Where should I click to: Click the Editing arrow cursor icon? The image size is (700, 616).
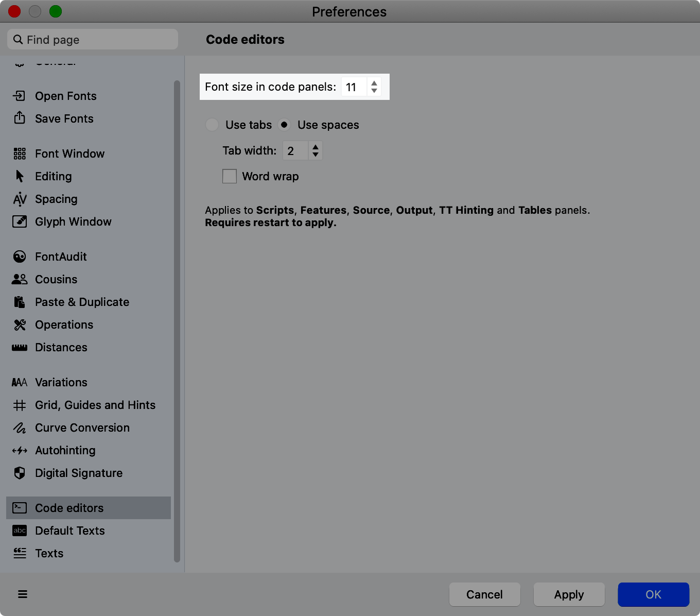point(20,176)
